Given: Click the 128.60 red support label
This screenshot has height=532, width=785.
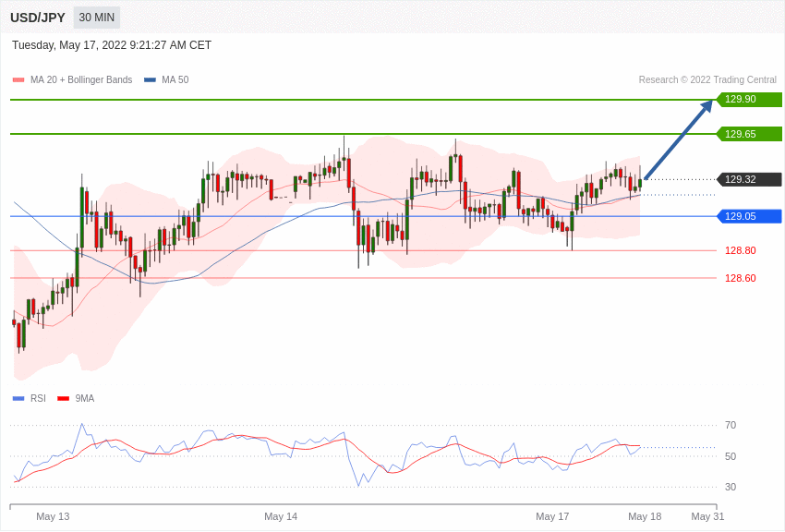Looking at the screenshot, I should pos(741,278).
